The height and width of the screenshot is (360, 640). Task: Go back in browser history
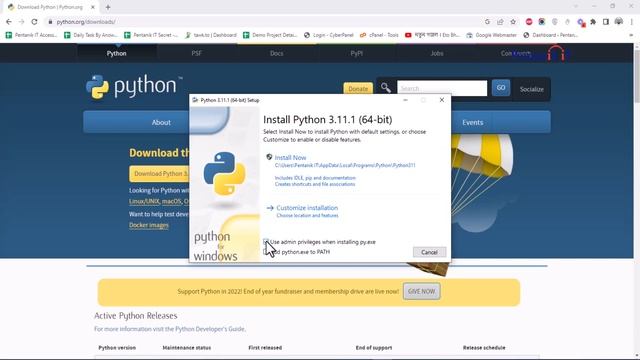pyautogui.click(x=9, y=22)
